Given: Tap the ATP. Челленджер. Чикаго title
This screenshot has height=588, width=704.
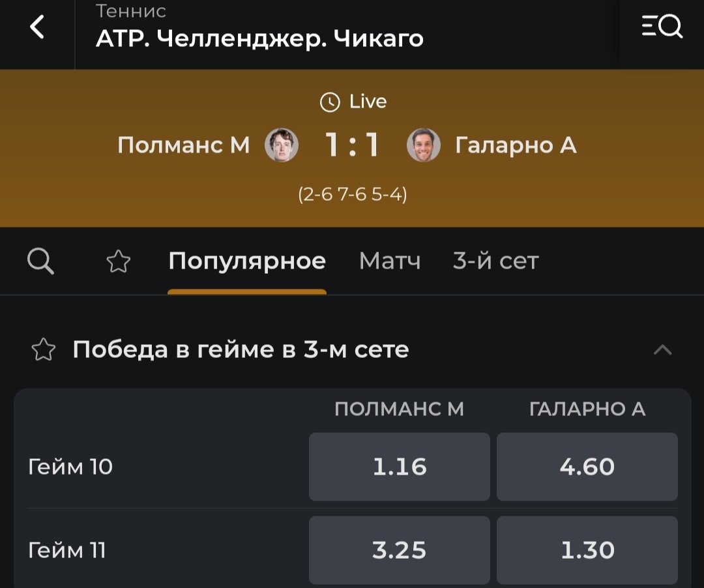Looking at the screenshot, I should tap(259, 39).
